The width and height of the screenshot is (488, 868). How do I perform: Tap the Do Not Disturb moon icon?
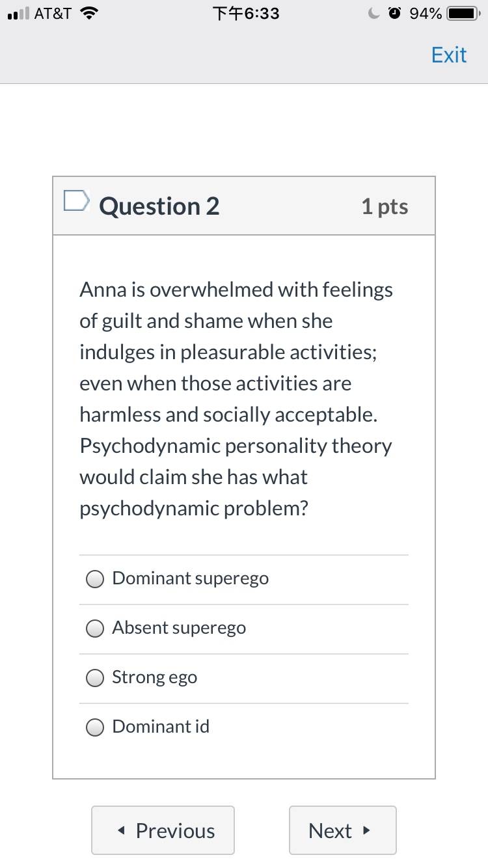pos(373,14)
